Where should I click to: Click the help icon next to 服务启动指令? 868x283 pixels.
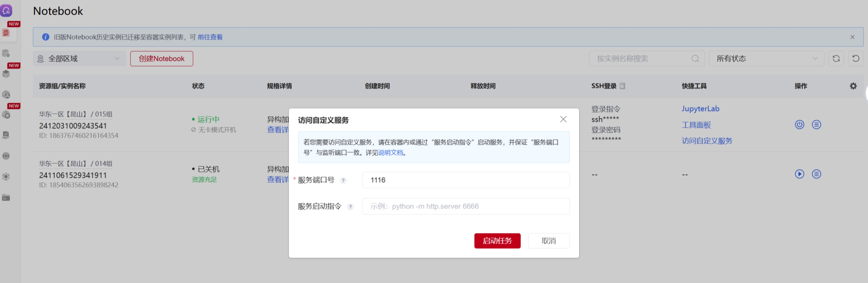coord(351,207)
